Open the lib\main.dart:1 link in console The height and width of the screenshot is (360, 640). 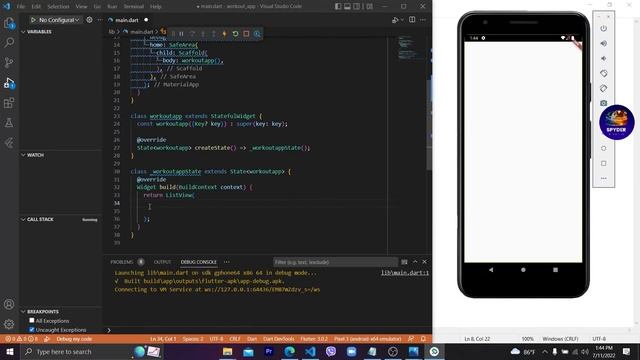tap(405, 273)
